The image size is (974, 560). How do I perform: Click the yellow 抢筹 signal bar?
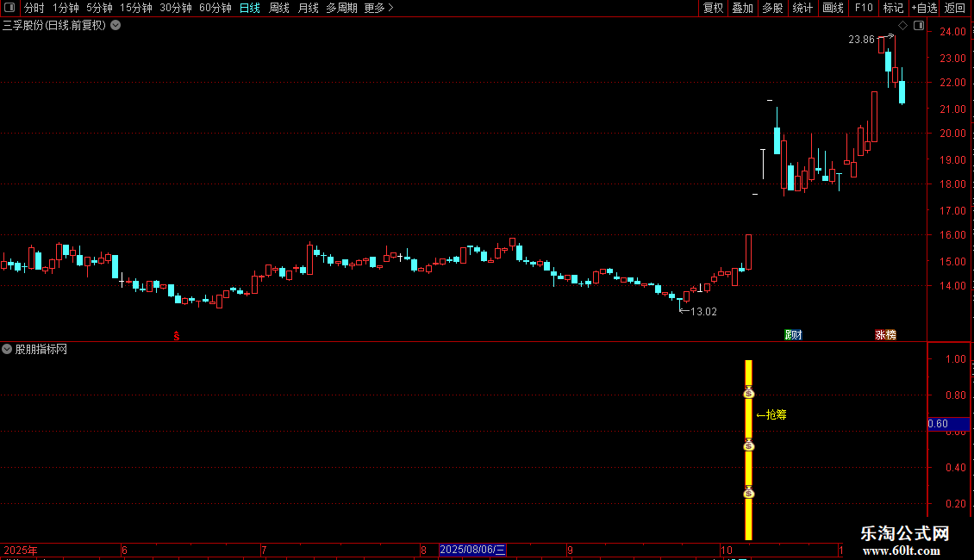pyautogui.click(x=748, y=450)
